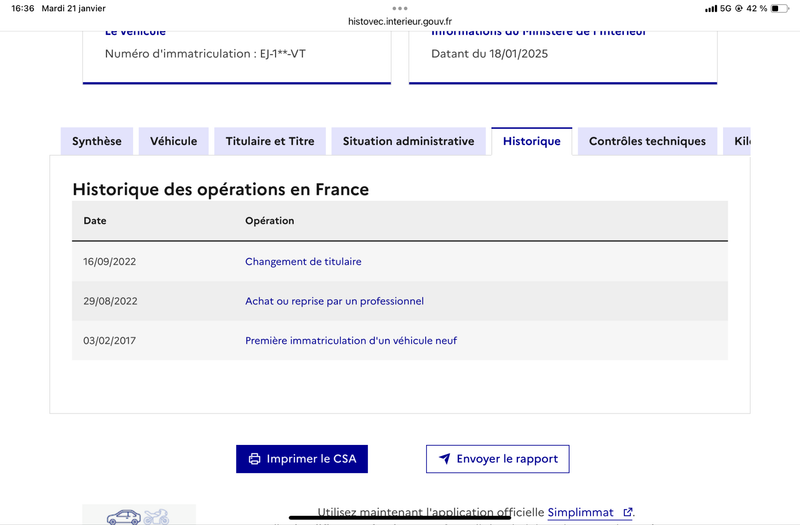Screen dimensions: 800x525
Task: Tap the histovec.interieur.gouv.fr address bar
Action: (400, 21)
